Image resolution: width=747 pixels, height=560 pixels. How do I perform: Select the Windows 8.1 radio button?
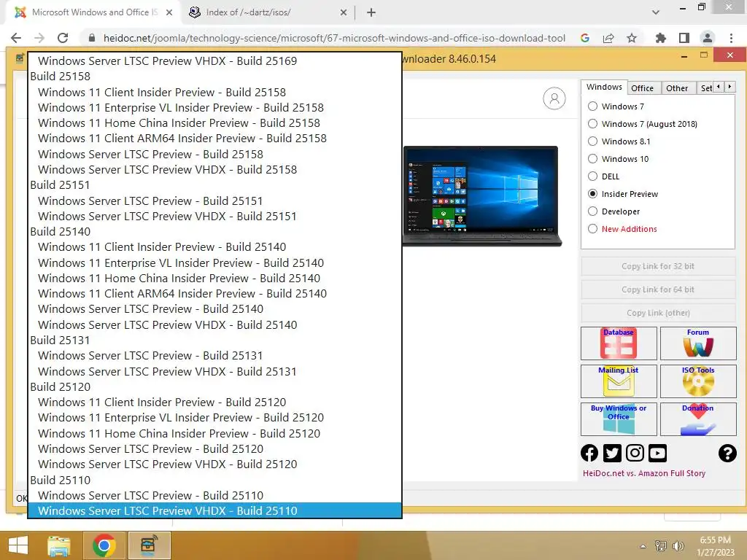[x=592, y=141]
